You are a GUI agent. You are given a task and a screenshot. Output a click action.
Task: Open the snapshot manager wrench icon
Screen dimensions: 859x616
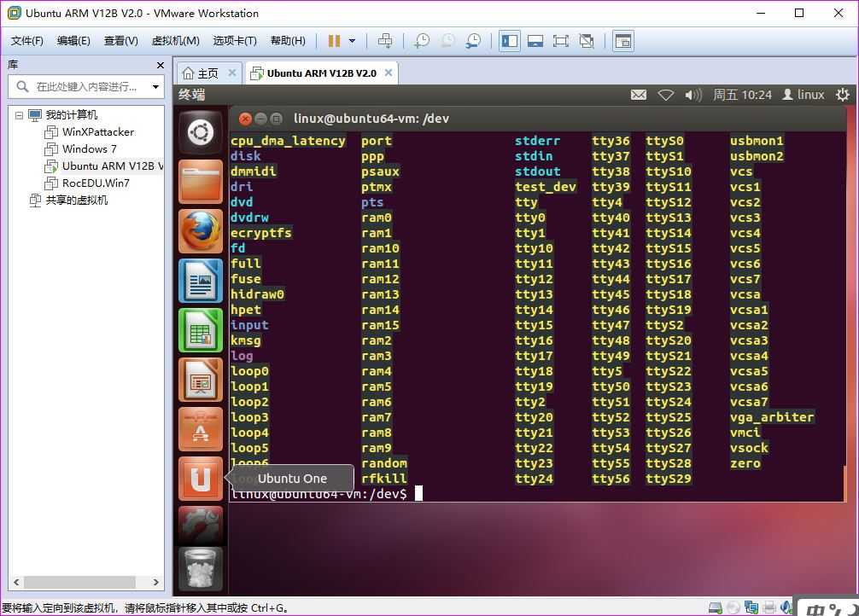pos(473,41)
